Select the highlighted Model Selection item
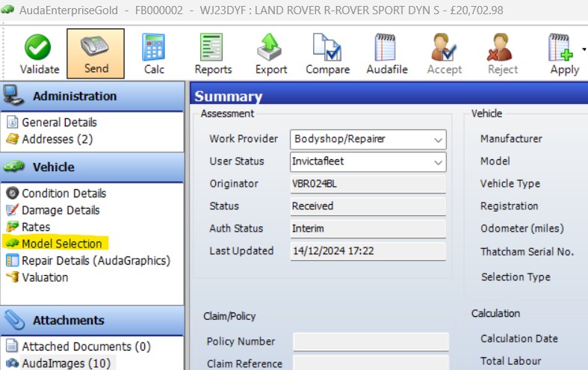Viewport: 588px width, 370px height. 62,244
